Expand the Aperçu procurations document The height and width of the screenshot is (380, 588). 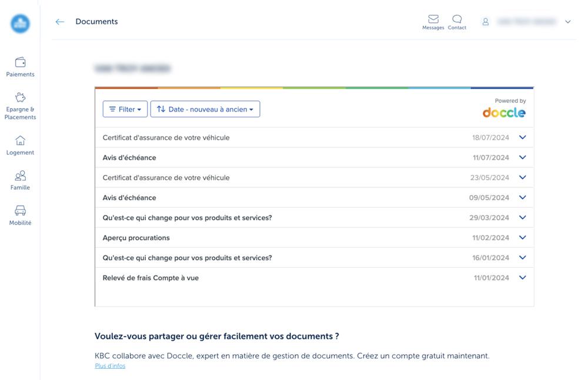[x=522, y=237]
